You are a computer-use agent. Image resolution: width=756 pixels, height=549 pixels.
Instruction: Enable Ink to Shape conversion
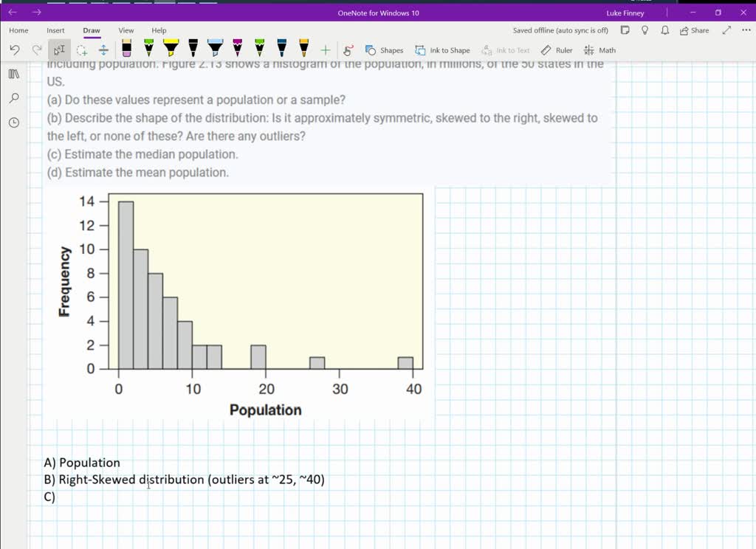(x=443, y=50)
